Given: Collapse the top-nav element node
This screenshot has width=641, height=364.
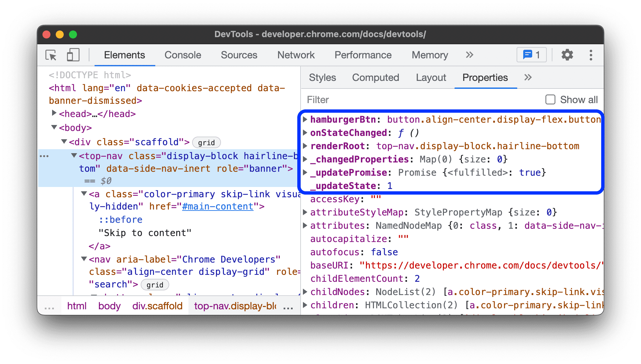Looking at the screenshot, I should (74, 155).
